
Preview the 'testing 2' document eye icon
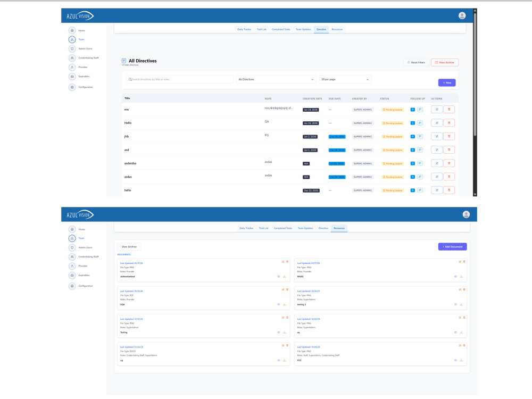click(455, 304)
